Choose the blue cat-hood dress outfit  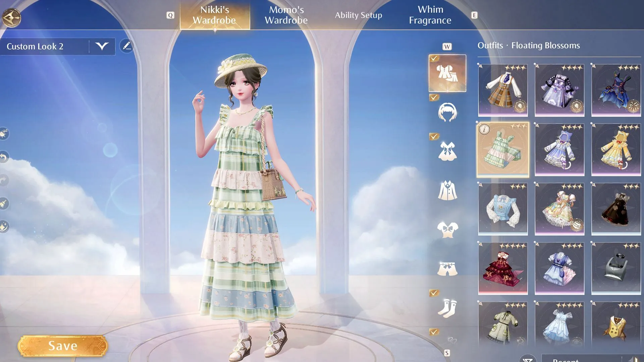click(x=559, y=150)
